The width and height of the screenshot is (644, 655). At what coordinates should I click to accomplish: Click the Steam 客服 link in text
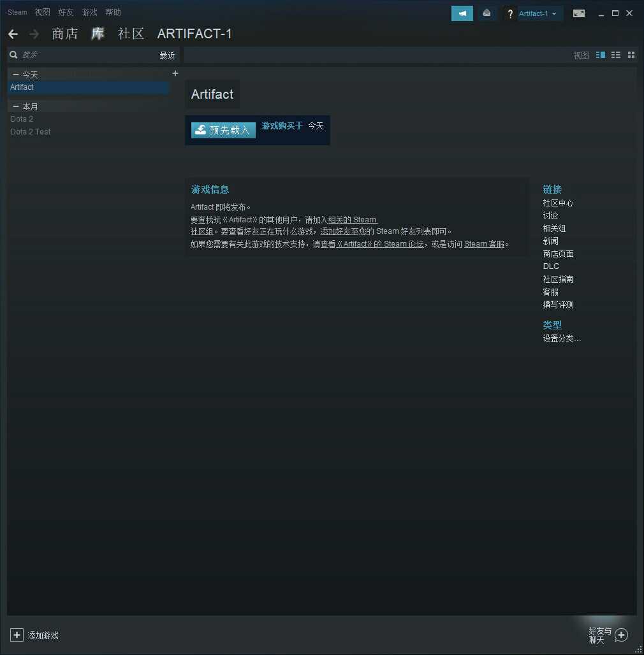(x=484, y=244)
